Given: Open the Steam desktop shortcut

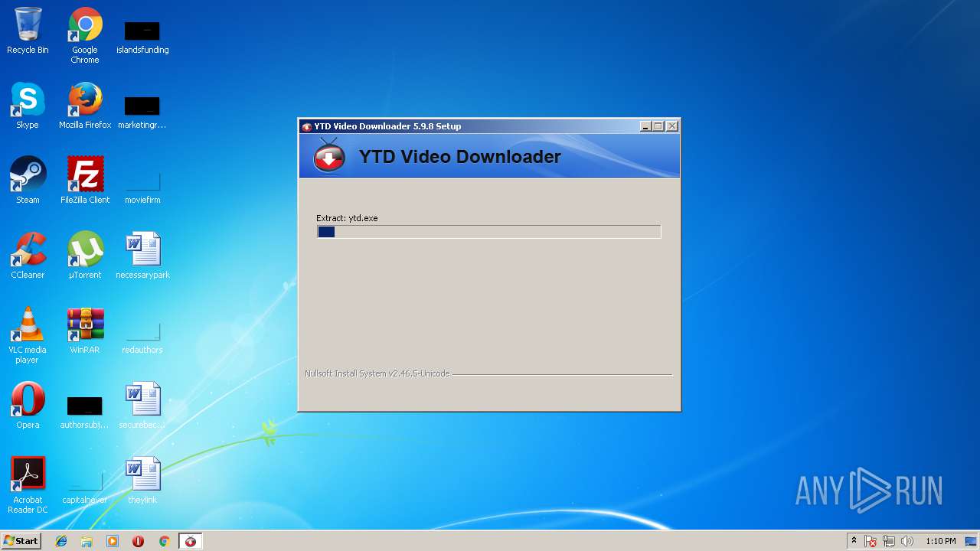Looking at the screenshot, I should [28, 181].
